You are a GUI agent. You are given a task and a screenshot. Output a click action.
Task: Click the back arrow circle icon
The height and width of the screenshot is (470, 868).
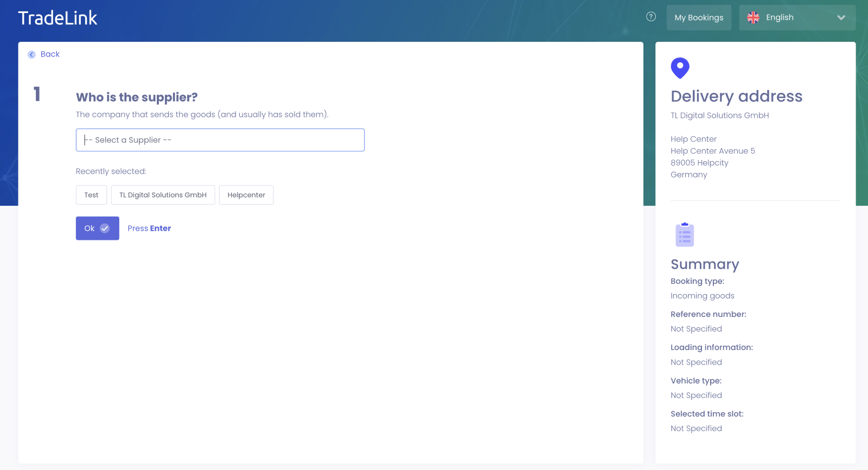(x=31, y=54)
